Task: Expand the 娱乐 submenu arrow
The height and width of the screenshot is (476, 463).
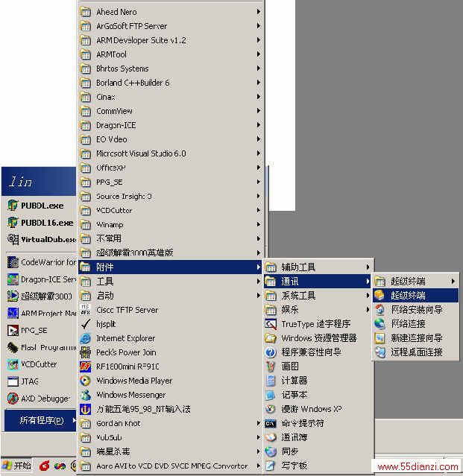Action: coord(368,310)
